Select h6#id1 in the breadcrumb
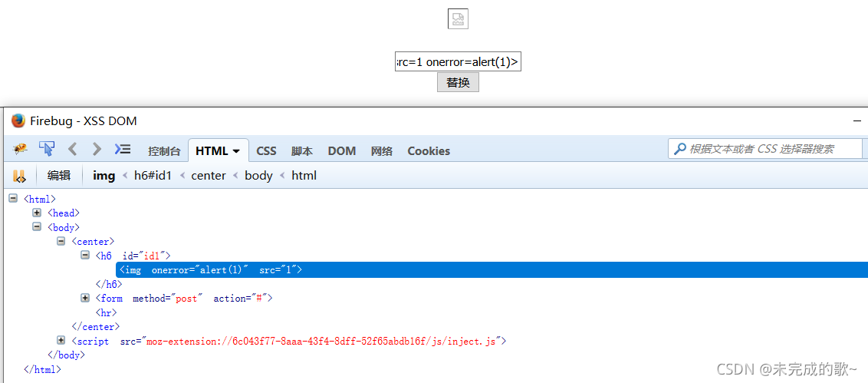Image resolution: width=868 pixels, height=383 pixels. (x=153, y=176)
